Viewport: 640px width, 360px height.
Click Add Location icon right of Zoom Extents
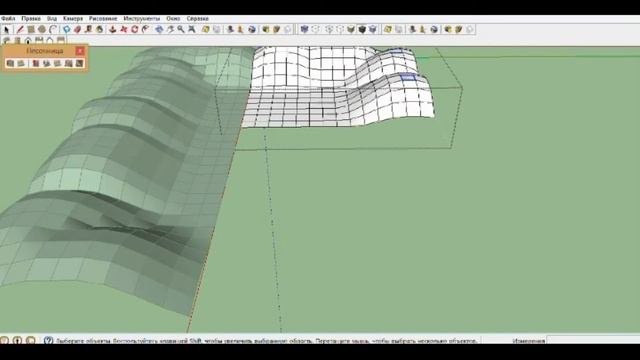pyautogui.click(x=206, y=29)
